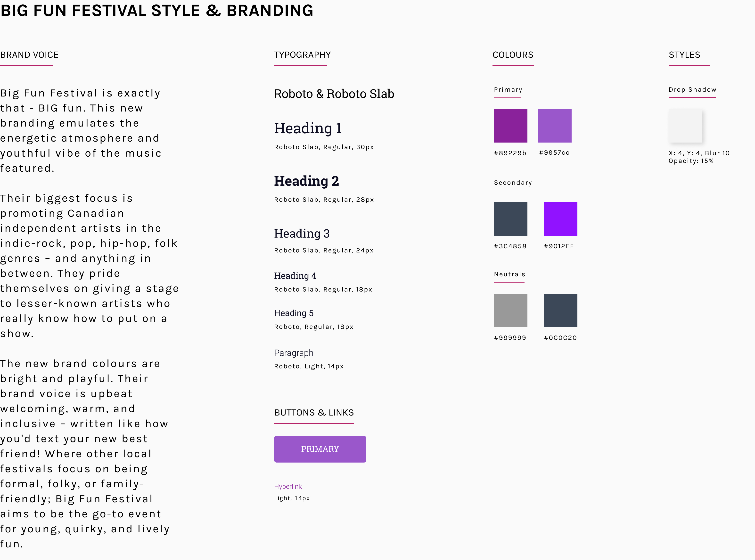This screenshot has width=755, height=560.
Task: Click the Paragraph sample text
Action: pyautogui.click(x=294, y=353)
